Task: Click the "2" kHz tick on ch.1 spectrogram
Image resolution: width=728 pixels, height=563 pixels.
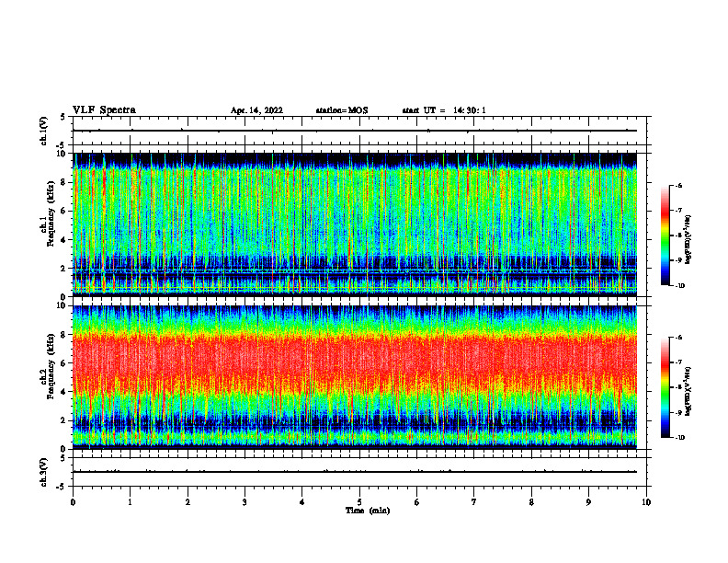Action: pos(64,268)
